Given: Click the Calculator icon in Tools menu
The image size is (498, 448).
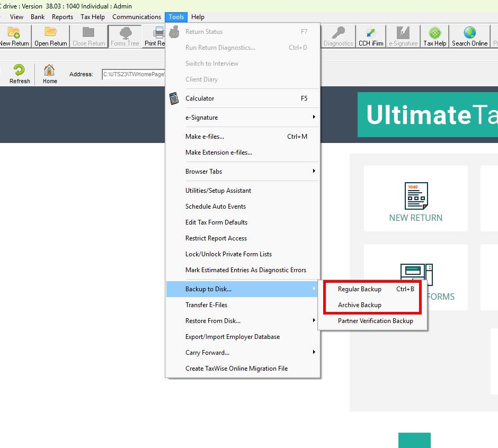Looking at the screenshot, I should (x=174, y=98).
